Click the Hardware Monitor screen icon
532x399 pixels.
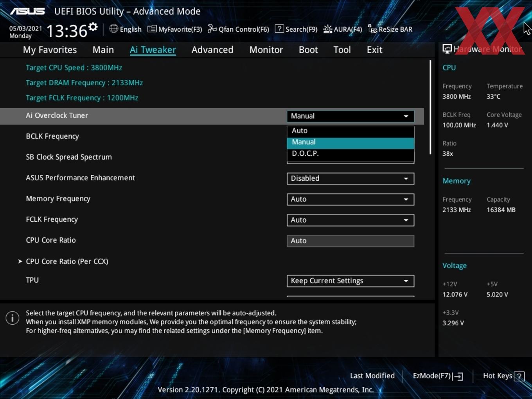(447, 49)
